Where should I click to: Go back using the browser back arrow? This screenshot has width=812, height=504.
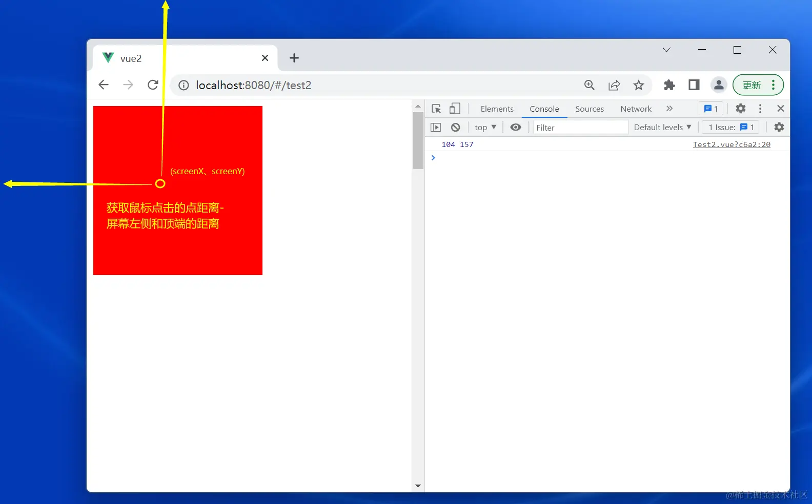[x=104, y=85]
